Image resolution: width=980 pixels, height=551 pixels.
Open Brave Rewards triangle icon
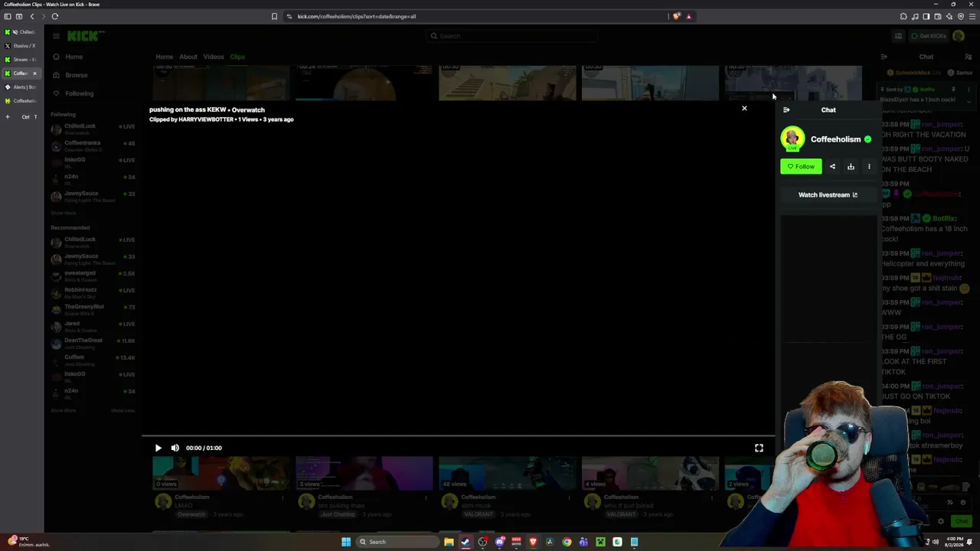point(688,16)
